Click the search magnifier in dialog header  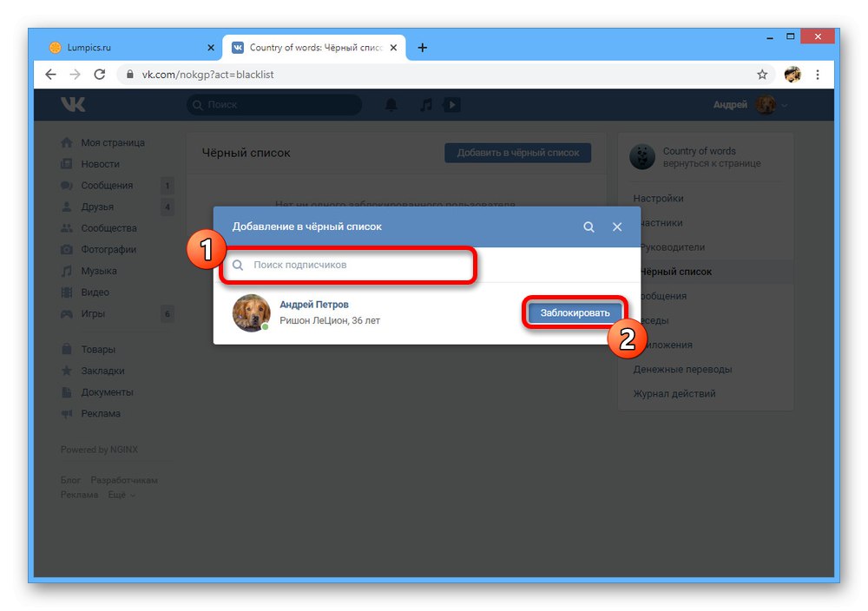click(x=589, y=227)
